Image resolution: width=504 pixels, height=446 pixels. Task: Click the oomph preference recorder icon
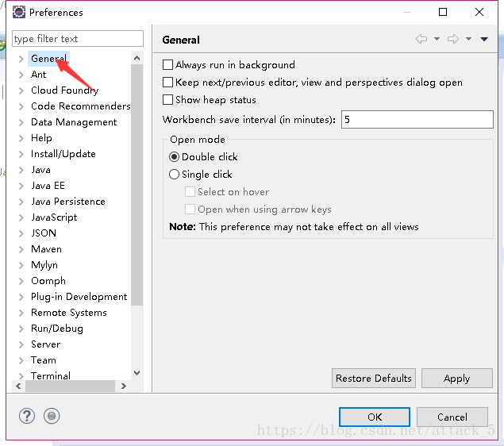(x=52, y=416)
